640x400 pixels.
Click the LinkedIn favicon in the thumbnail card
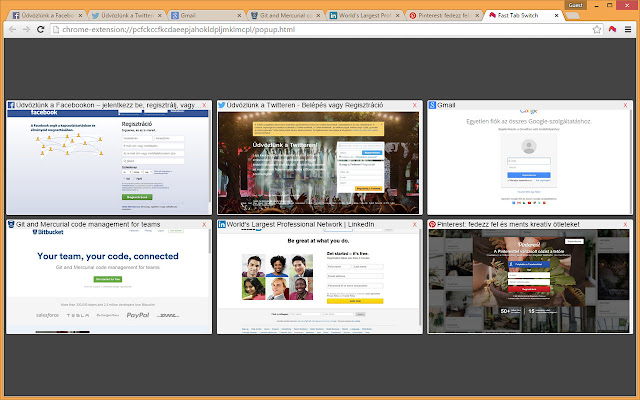point(222,224)
